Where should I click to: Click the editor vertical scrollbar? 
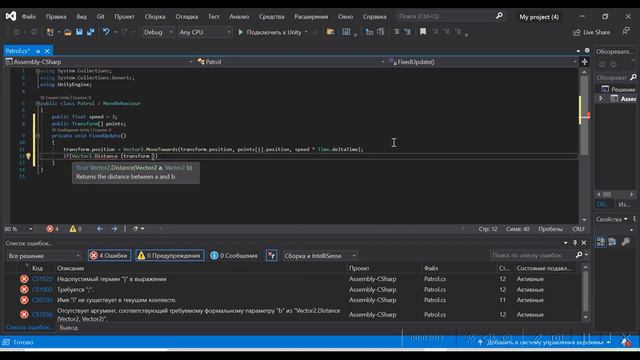tap(584, 145)
